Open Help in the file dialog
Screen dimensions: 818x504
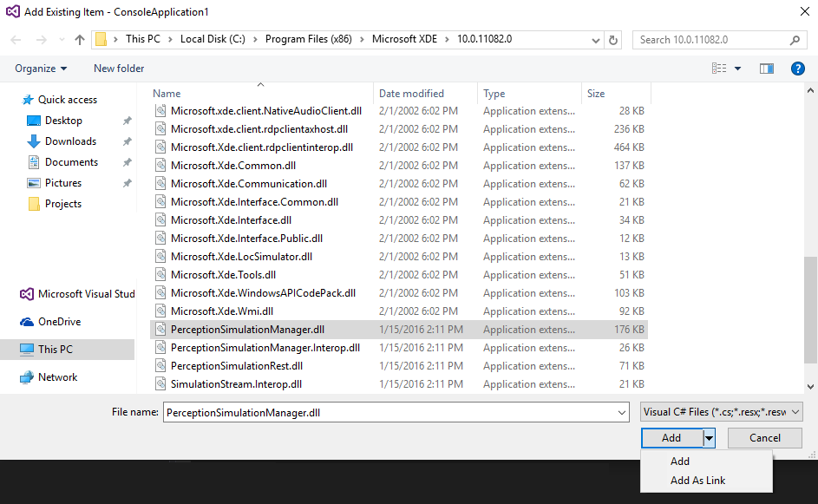click(797, 69)
